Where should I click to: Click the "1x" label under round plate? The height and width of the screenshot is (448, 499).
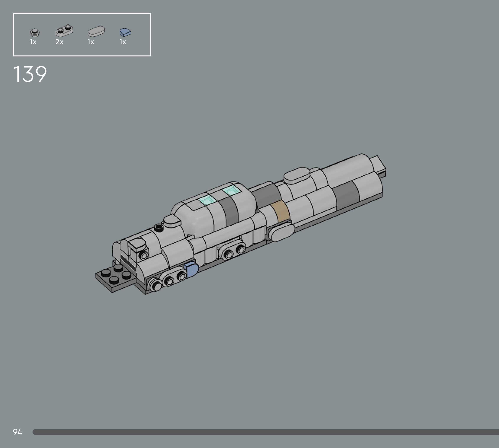[x=33, y=42]
